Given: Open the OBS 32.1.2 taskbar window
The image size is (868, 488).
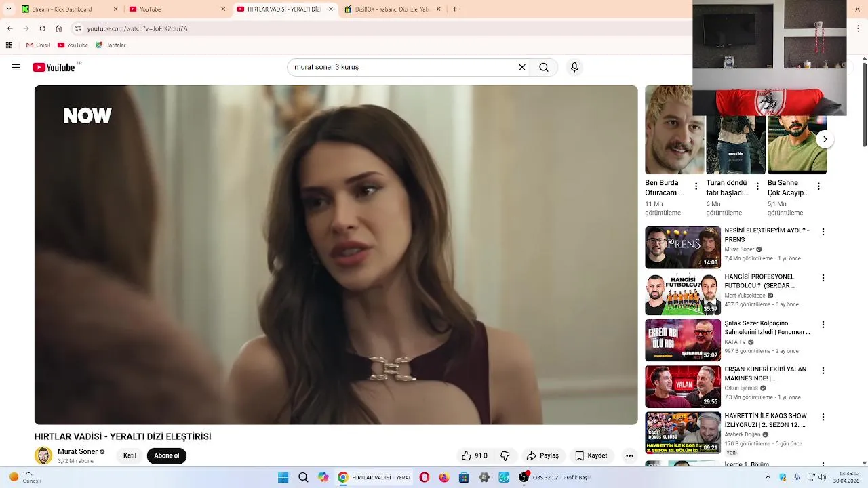Looking at the screenshot, I should pos(556,477).
